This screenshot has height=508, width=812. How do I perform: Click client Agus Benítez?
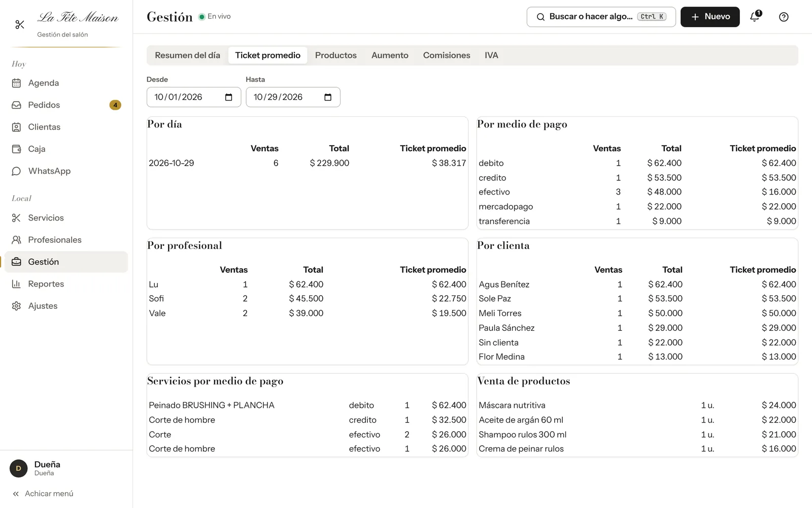(x=637, y=284)
